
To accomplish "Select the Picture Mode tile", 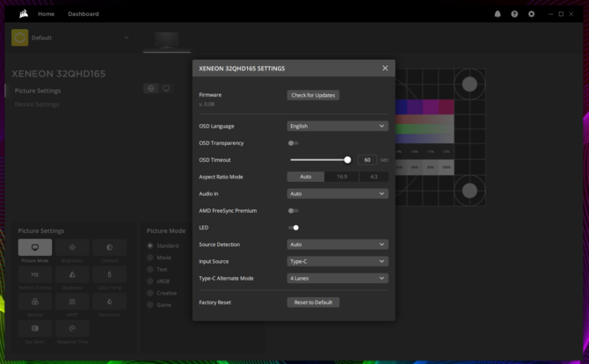I will click(x=35, y=247).
